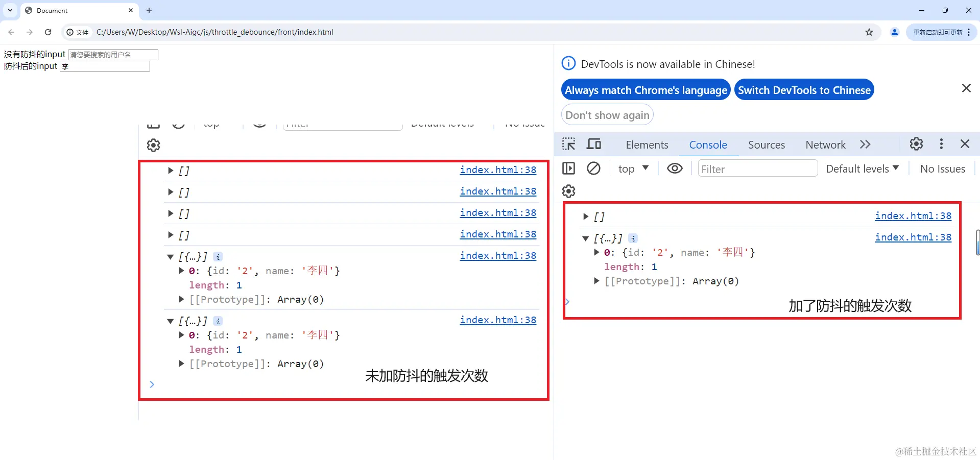Close the Document tab

[x=131, y=10]
